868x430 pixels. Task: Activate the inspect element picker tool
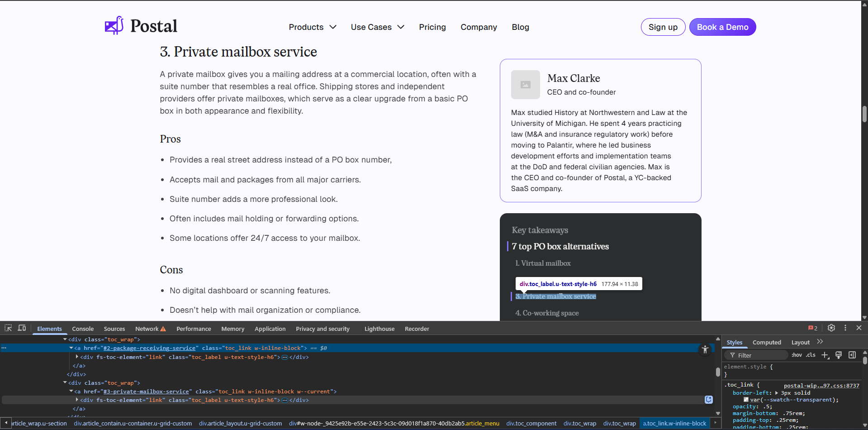(8, 328)
